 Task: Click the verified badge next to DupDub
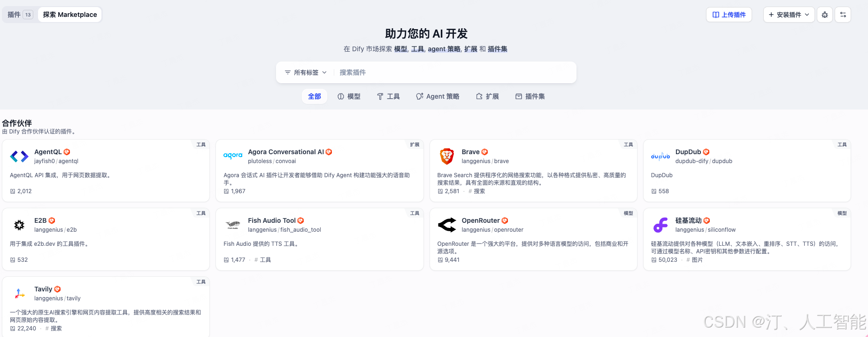707,152
